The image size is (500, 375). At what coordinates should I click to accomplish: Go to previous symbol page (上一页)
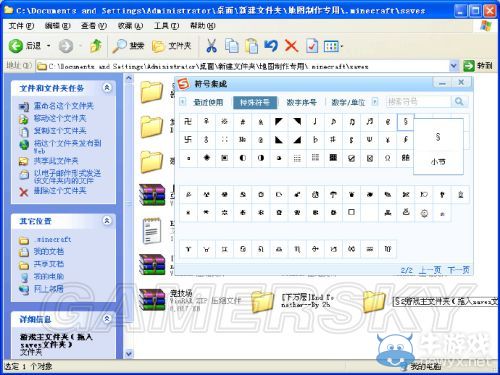(x=430, y=270)
